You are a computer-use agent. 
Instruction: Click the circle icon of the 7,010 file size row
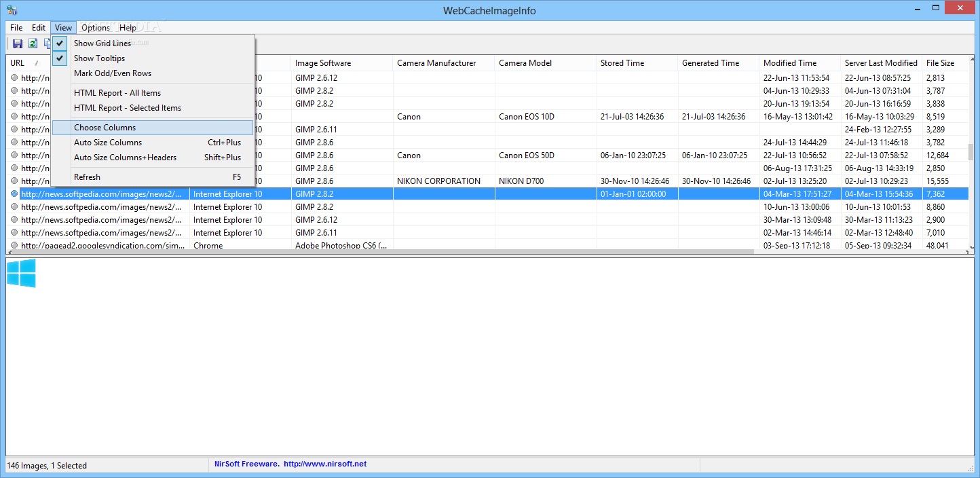[14, 233]
